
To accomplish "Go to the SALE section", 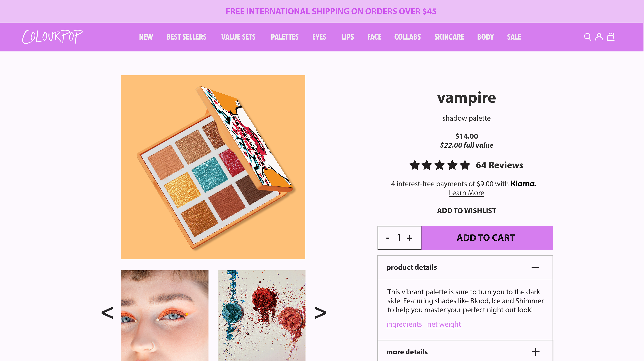I will pyautogui.click(x=514, y=37).
